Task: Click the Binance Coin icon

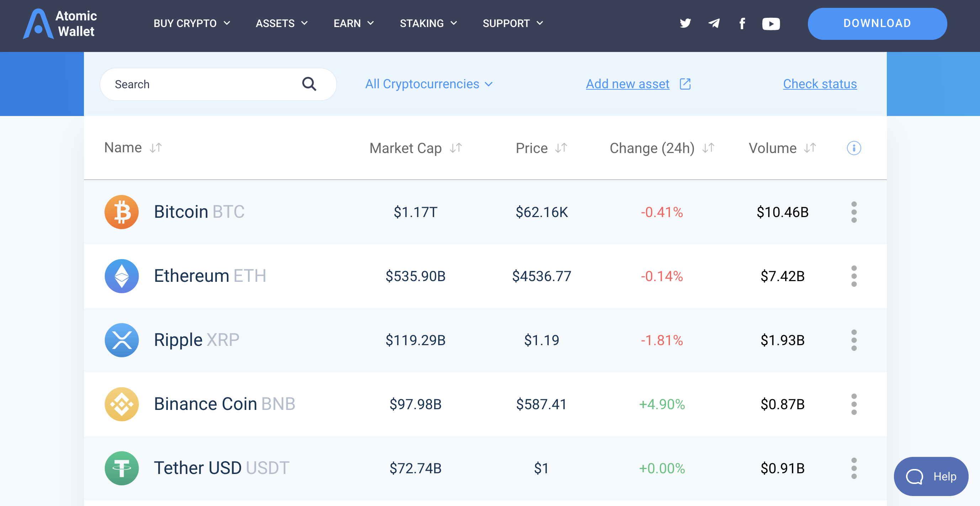Action: (x=121, y=404)
